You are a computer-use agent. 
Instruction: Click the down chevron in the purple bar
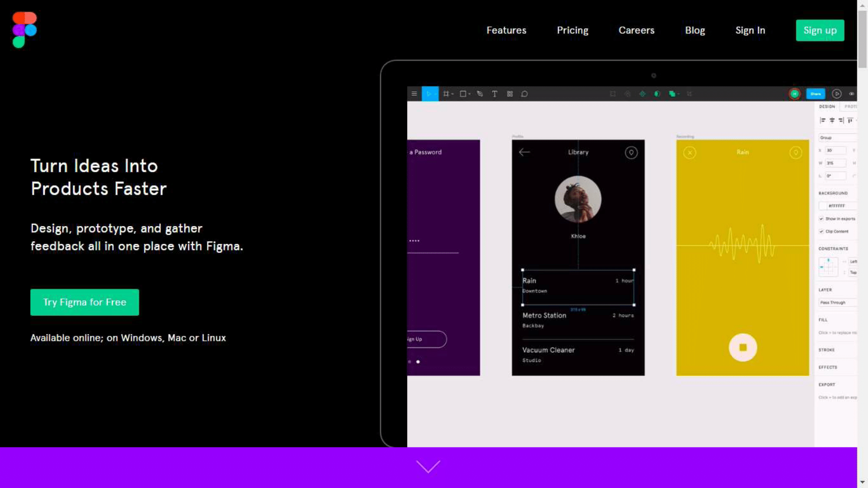click(428, 466)
